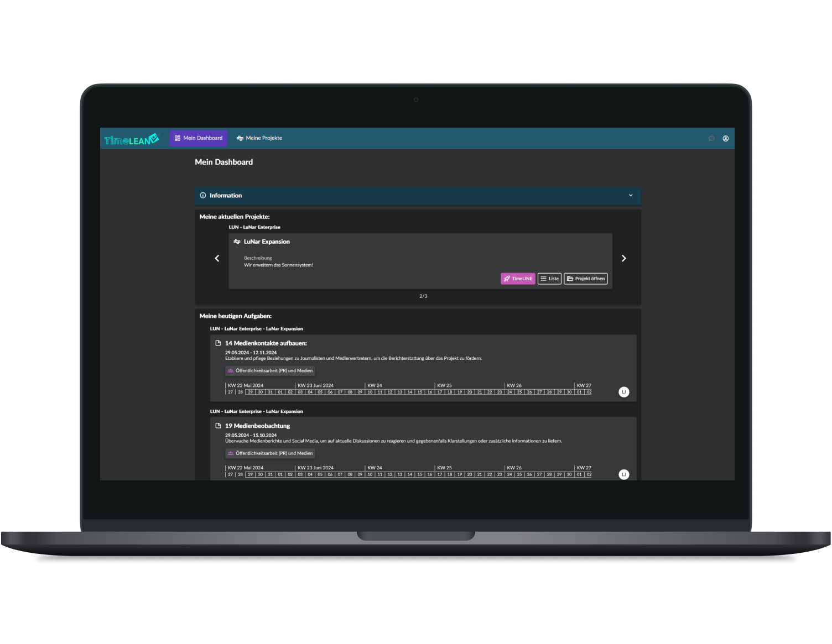Click LJ avatar on Medienbeobachtung task

(x=624, y=475)
